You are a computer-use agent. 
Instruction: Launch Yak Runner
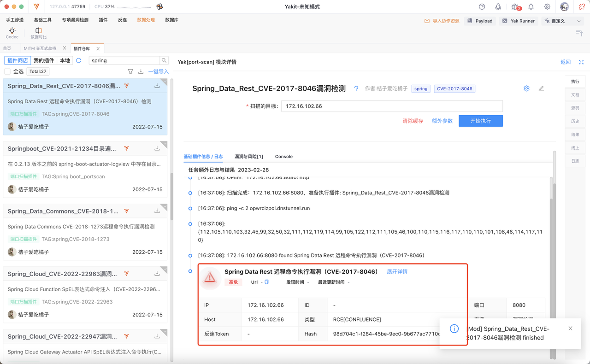[518, 21]
